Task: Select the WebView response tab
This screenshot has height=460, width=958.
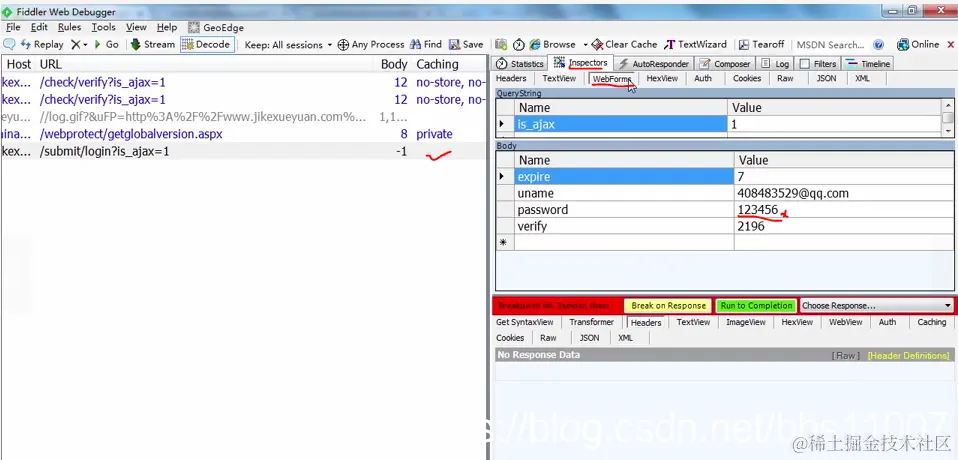Action: click(846, 322)
